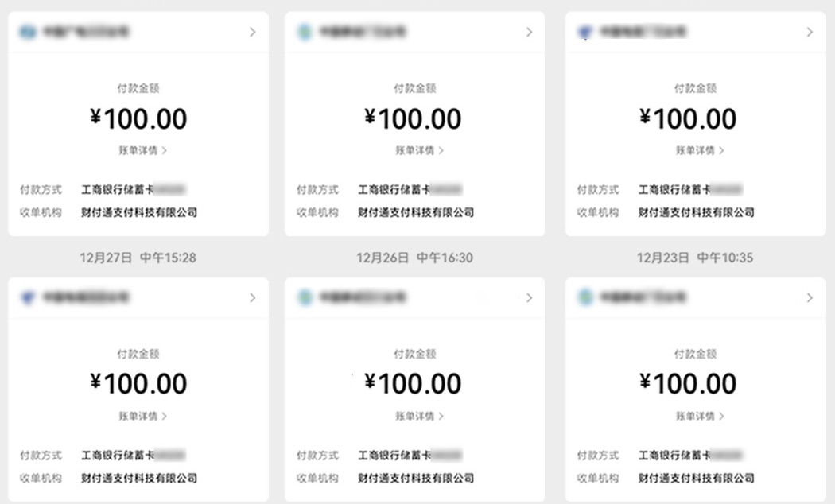Open 账单详情 on card above 12月23日 timestamp

(700, 150)
